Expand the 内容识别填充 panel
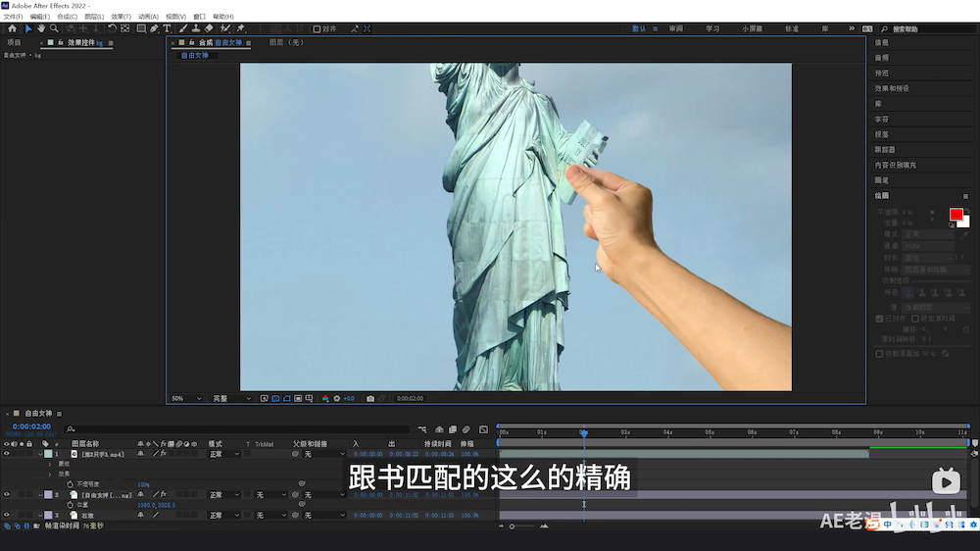Viewport: 980px width, 551px height. tap(895, 165)
